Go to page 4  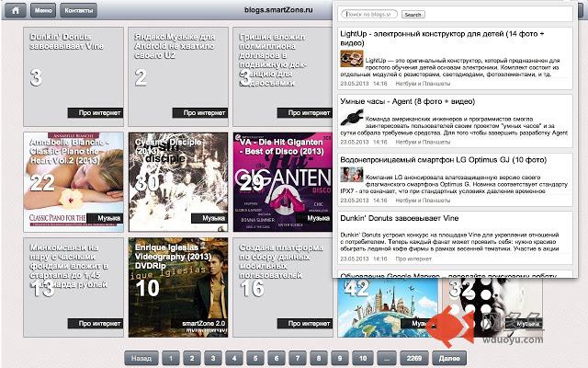tap(234, 358)
